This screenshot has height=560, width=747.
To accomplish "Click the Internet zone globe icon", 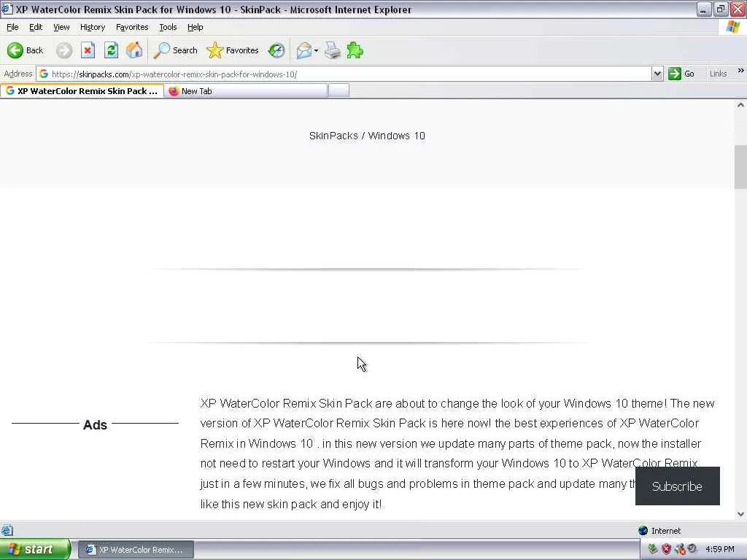I will coord(643,531).
